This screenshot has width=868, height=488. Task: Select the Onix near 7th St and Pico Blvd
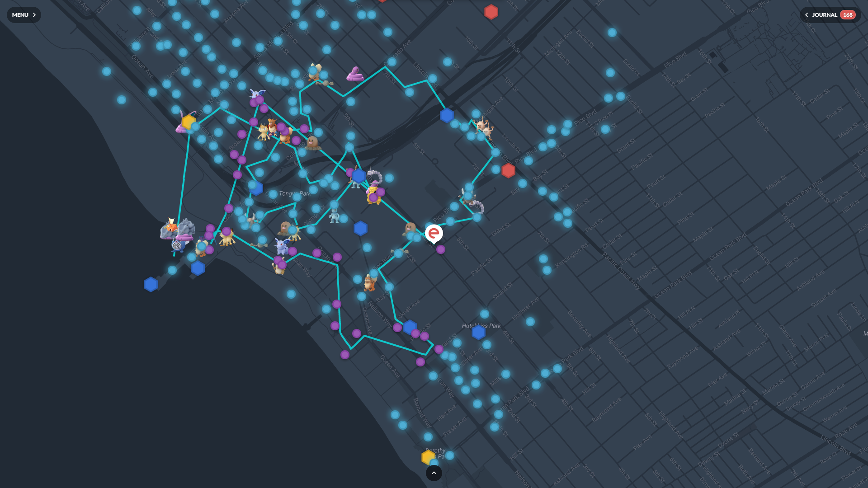[x=476, y=207]
